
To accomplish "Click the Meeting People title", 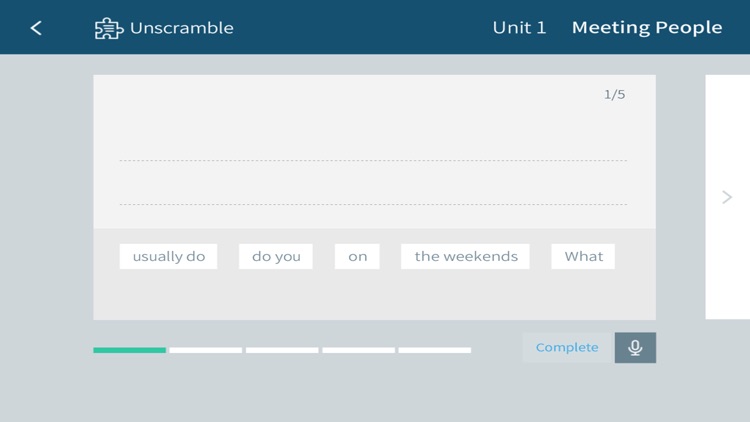I will click(647, 28).
